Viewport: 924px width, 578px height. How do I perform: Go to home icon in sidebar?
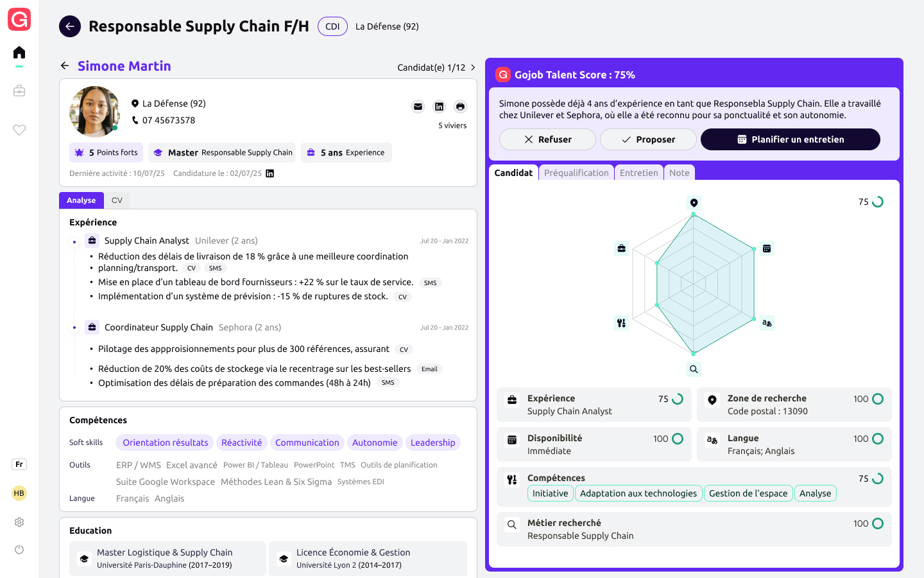tap(19, 53)
